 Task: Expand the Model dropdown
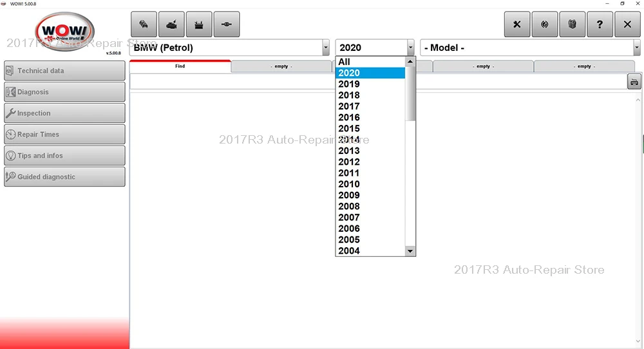637,48
